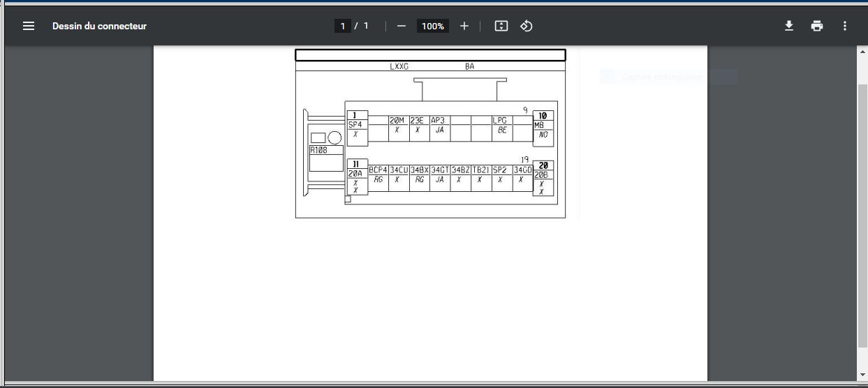Screen dimensions: 868x388
Task: Toggle fit to page view
Action: point(501,26)
